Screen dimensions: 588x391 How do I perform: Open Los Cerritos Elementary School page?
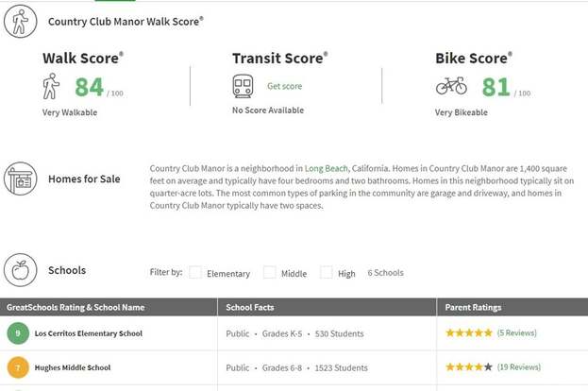[x=89, y=333]
